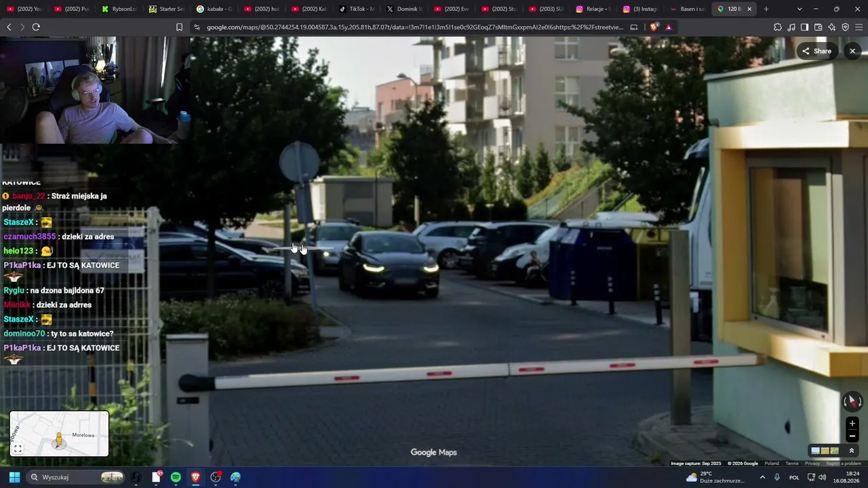Open the network tray icon

[811, 477]
